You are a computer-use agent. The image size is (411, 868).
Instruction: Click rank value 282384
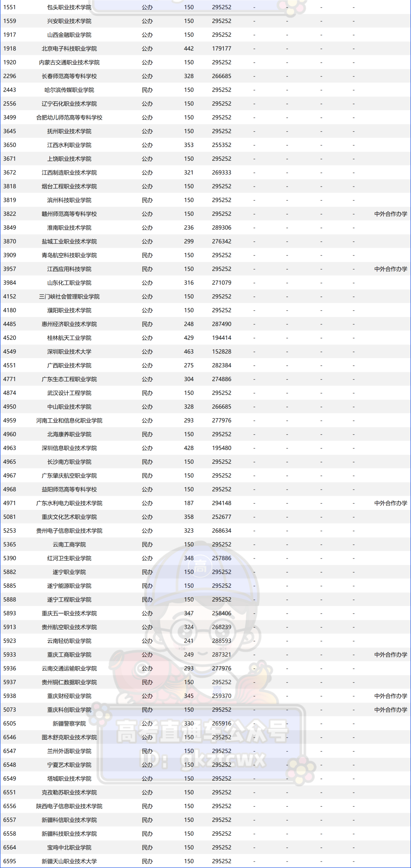point(222,365)
